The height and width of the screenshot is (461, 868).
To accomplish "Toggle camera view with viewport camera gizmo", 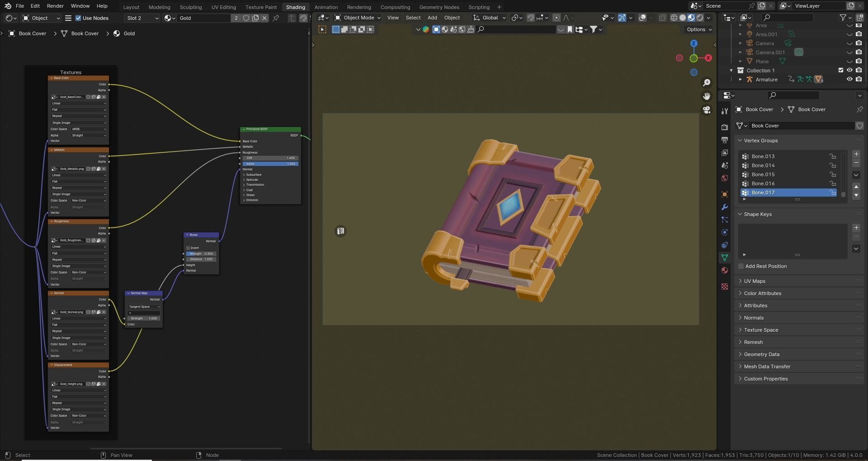I will coord(707,110).
